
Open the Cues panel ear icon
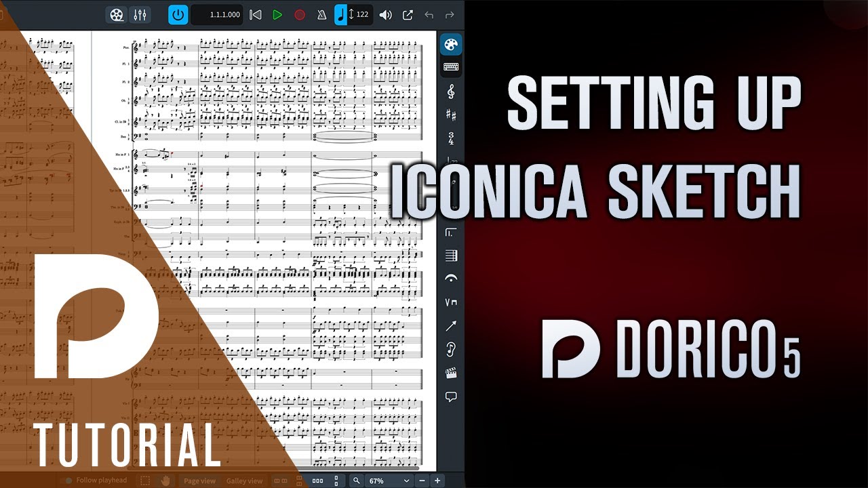pyautogui.click(x=451, y=350)
